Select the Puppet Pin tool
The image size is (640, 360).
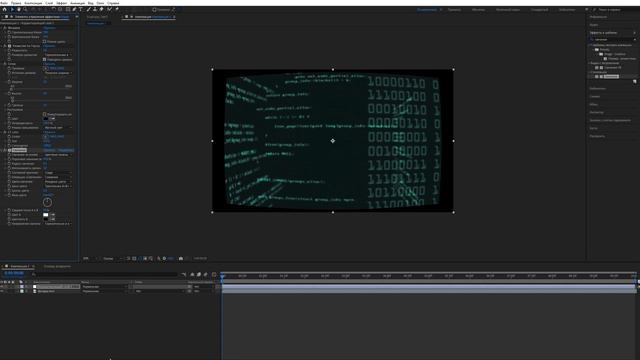pyautogui.click(x=117, y=9)
